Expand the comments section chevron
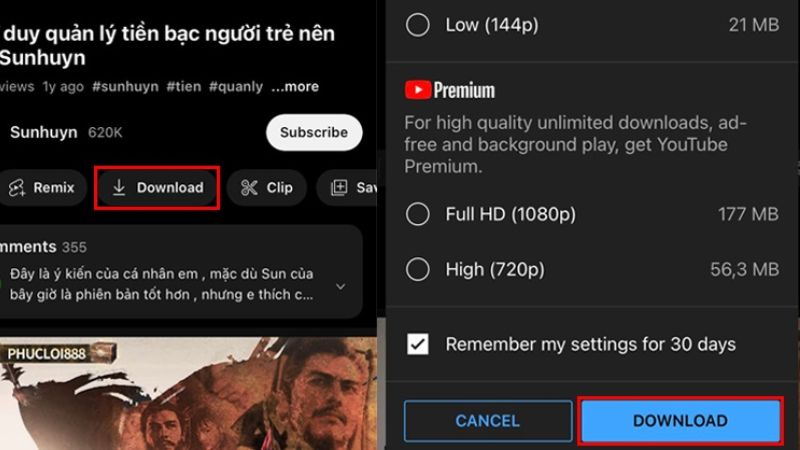 (341, 287)
